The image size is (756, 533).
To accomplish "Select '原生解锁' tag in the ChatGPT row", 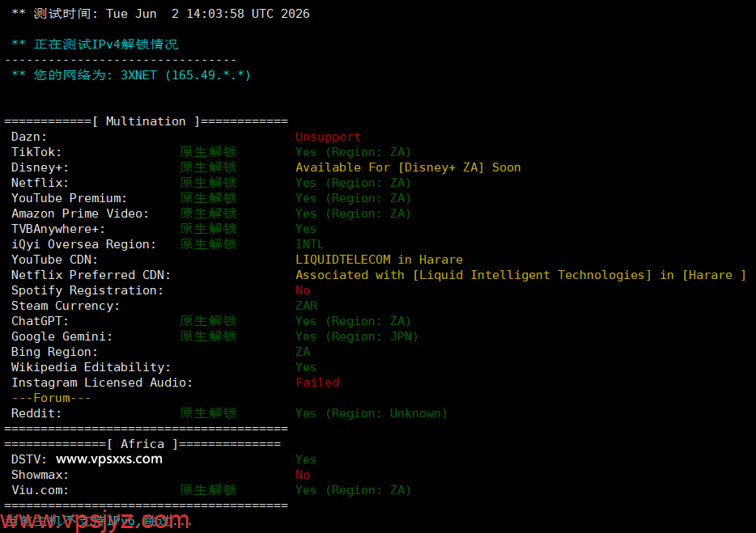I will click(x=208, y=321).
